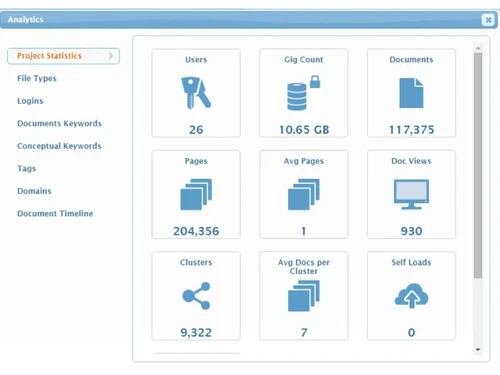Click the Avg Docs per Cluster value 7
This screenshot has width=500, height=375.
(x=304, y=332)
